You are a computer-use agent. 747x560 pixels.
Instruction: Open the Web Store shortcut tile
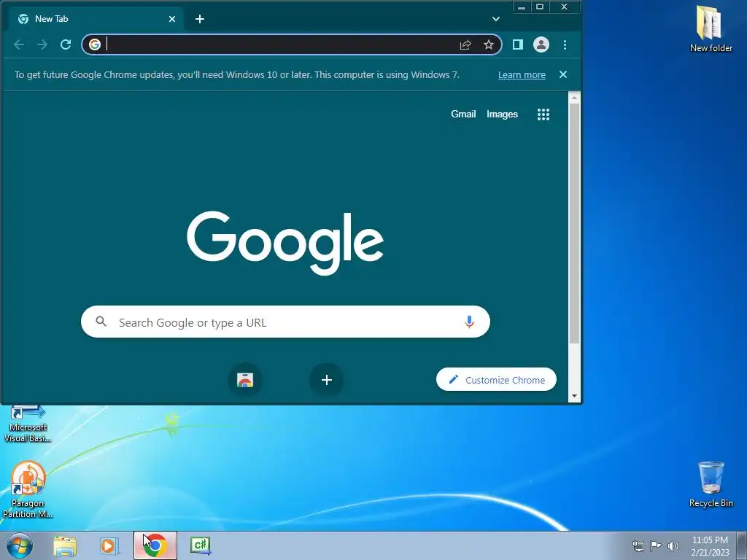point(245,380)
